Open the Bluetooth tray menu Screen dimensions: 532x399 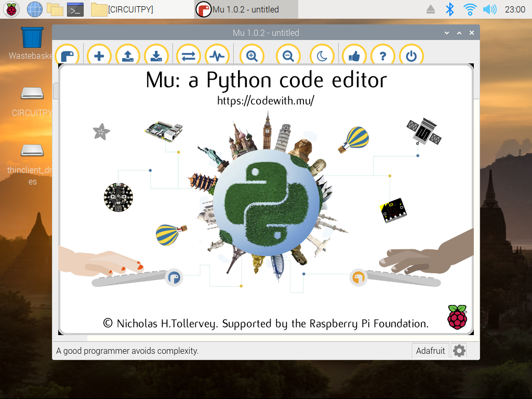coord(449,9)
